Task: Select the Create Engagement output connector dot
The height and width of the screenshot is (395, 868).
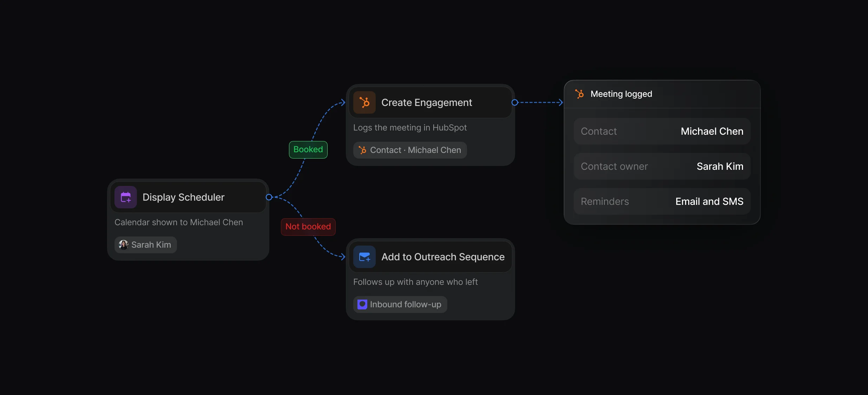Action: click(x=515, y=102)
